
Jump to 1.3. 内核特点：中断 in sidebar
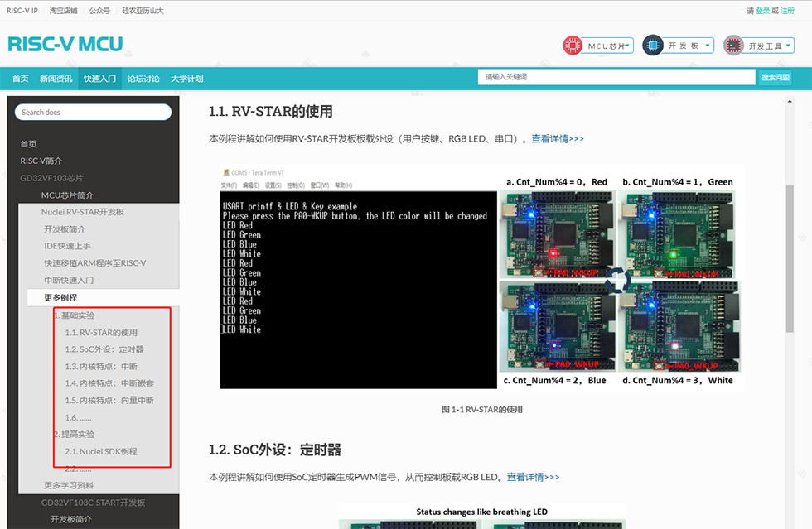101,367
